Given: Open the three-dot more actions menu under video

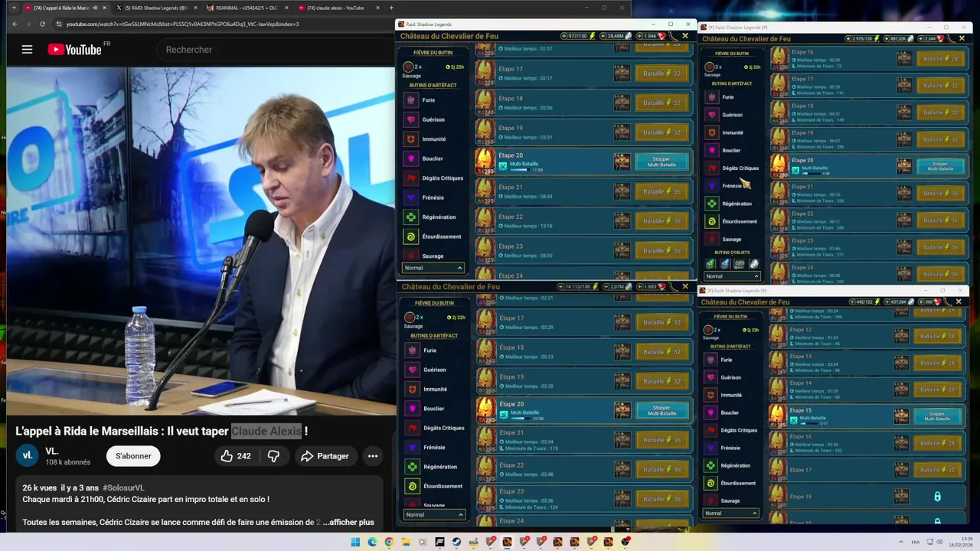Looking at the screenshot, I should click(373, 456).
